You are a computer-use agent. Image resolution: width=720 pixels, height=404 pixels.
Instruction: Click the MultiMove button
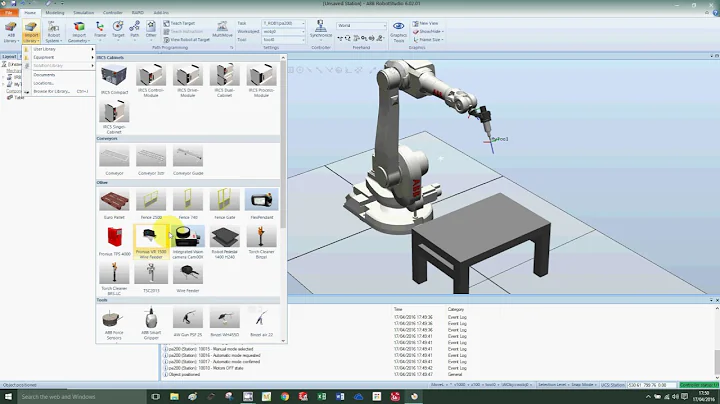222,30
